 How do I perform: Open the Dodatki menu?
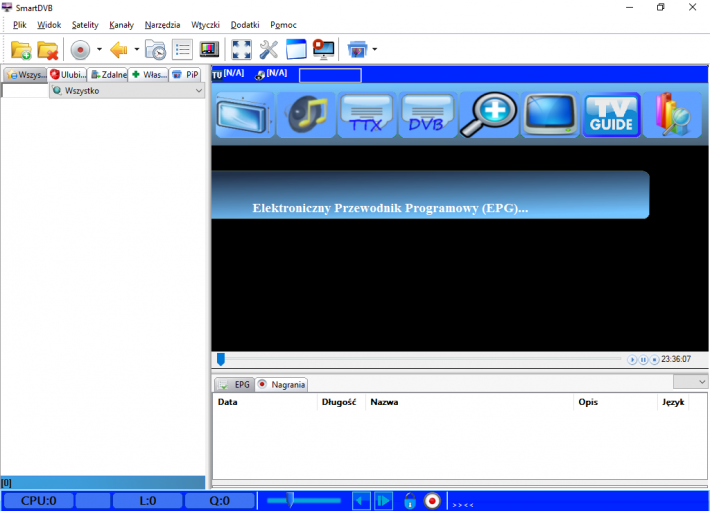[245, 25]
